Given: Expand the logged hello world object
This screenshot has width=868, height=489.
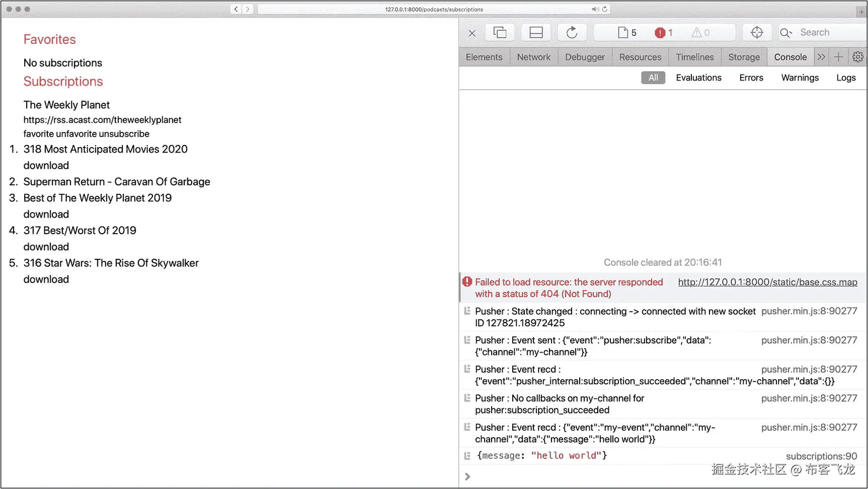Looking at the screenshot, I should [x=542, y=455].
